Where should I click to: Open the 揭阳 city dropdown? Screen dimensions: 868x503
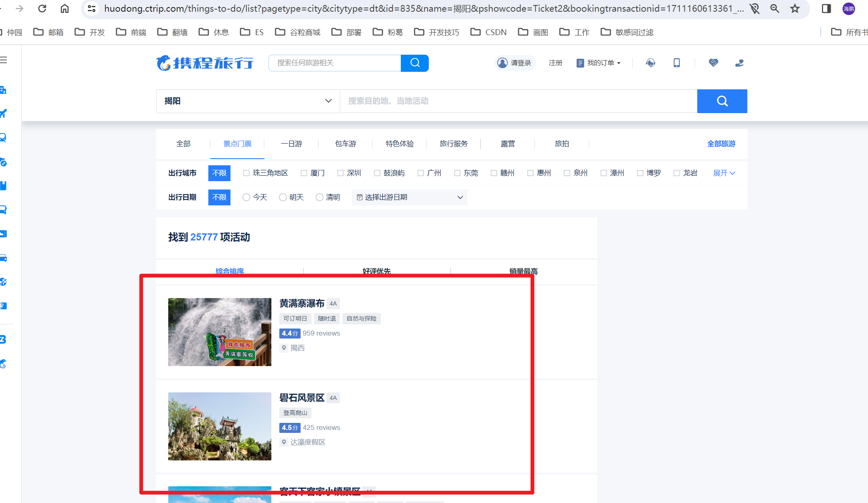248,101
